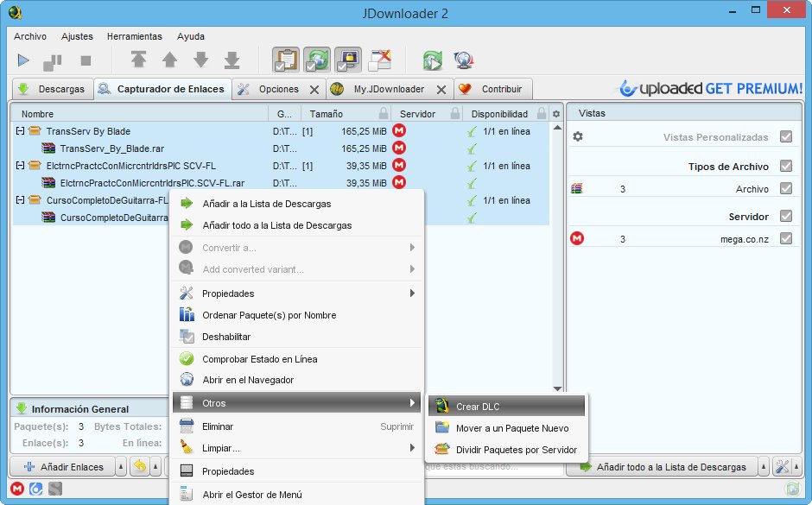Toggle auto reconnect in the toolbar
The width and height of the screenshot is (812, 505).
[317, 60]
